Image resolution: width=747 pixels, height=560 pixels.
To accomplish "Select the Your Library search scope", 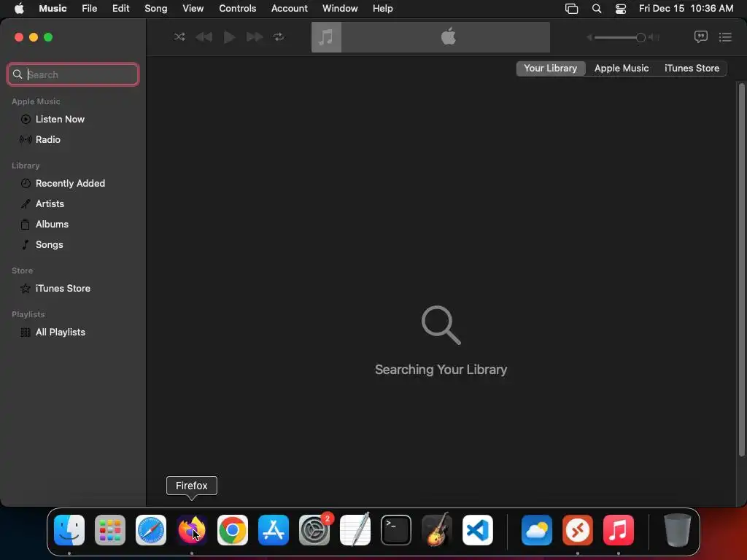I will point(551,68).
